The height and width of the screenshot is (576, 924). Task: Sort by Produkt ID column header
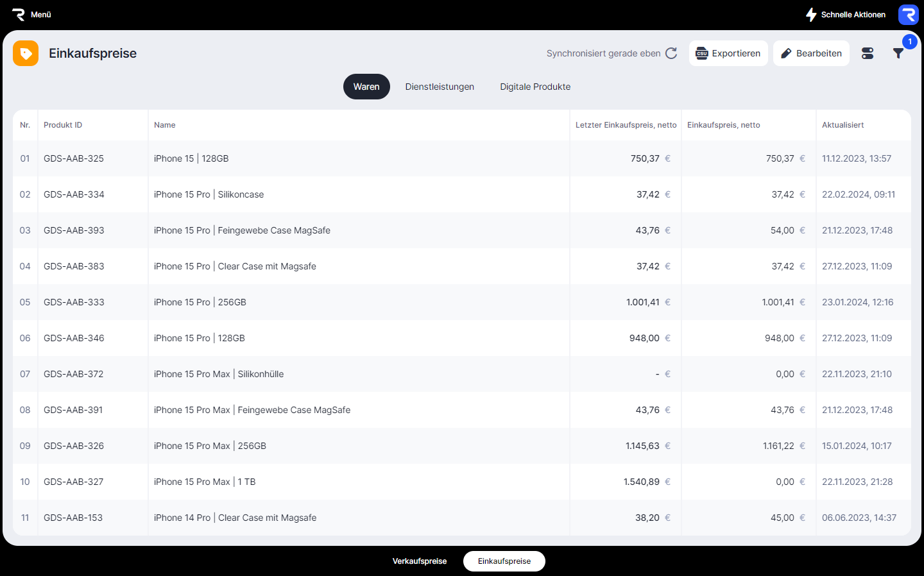coord(63,125)
